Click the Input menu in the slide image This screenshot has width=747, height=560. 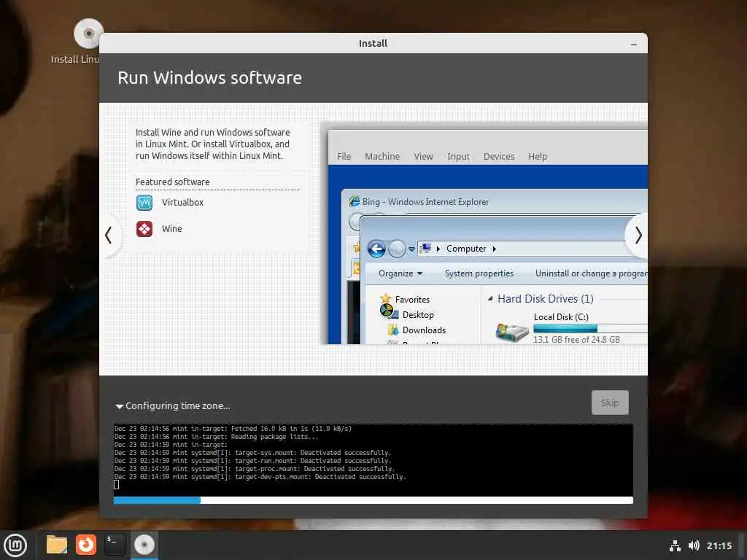[458, 157]
